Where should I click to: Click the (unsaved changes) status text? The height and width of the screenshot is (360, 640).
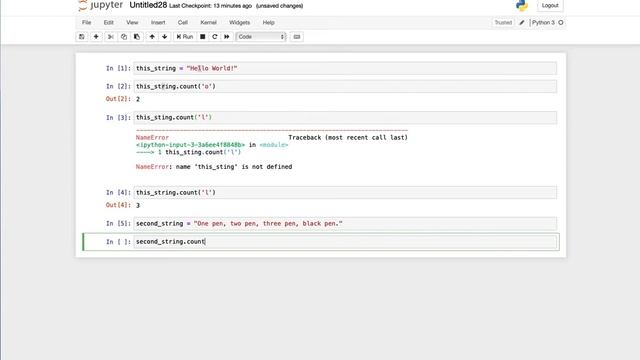tap(280, 6)
